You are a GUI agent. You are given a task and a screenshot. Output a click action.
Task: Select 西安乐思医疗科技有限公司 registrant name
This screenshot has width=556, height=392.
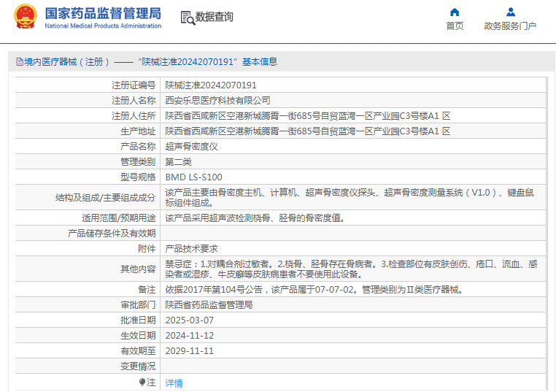coord(217,101)
